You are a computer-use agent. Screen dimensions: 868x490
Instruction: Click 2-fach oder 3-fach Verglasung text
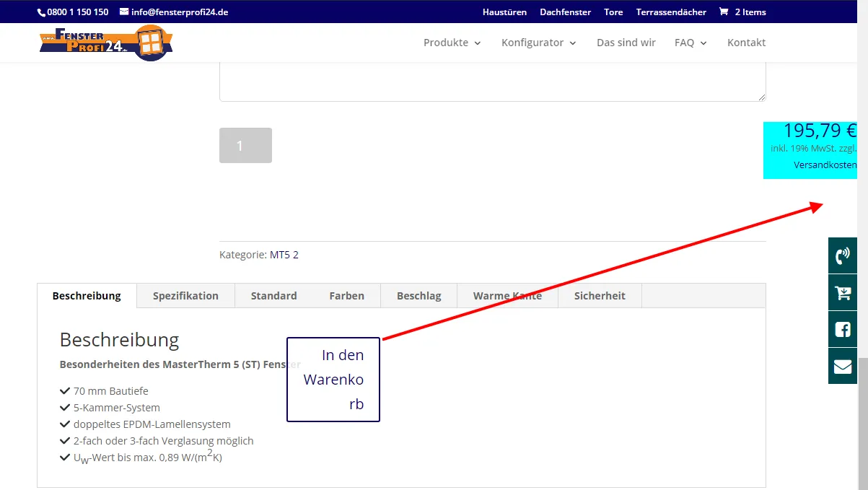tap(163, 441)
